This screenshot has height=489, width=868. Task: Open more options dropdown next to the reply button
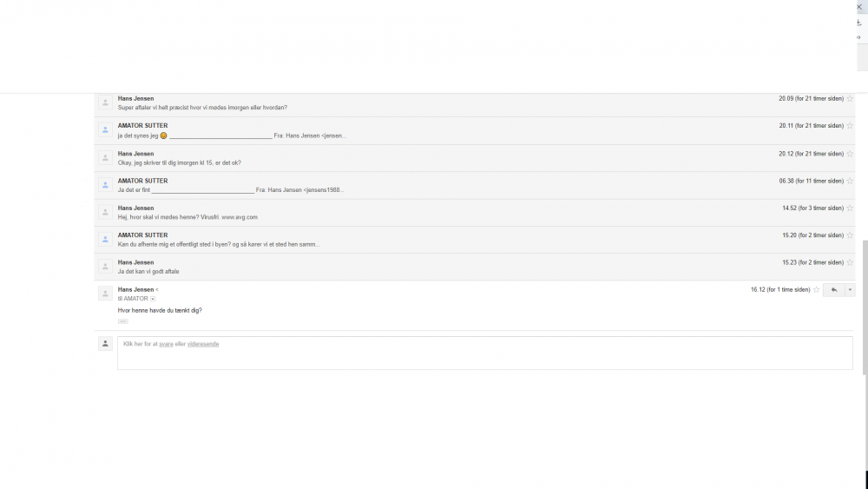(850, 289)
